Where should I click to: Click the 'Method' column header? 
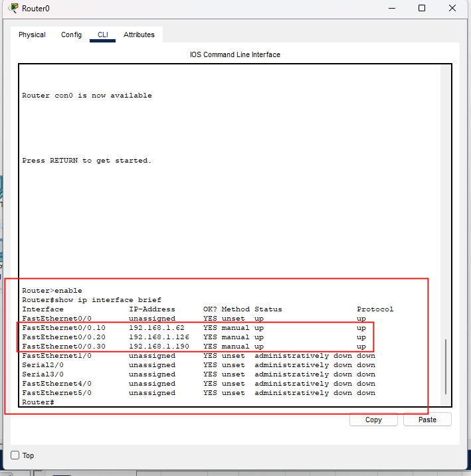tap(236, 309)
